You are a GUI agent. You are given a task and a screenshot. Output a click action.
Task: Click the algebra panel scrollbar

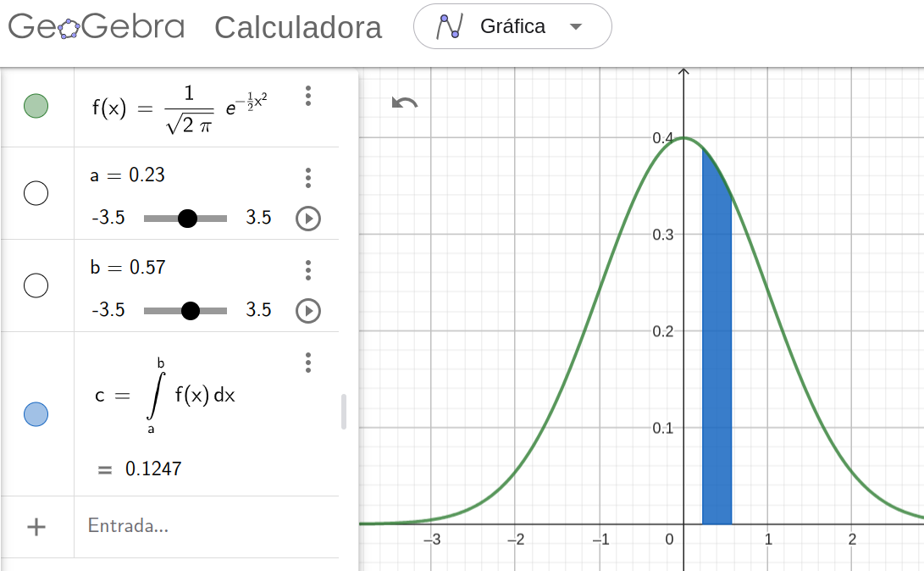point(344,412)
